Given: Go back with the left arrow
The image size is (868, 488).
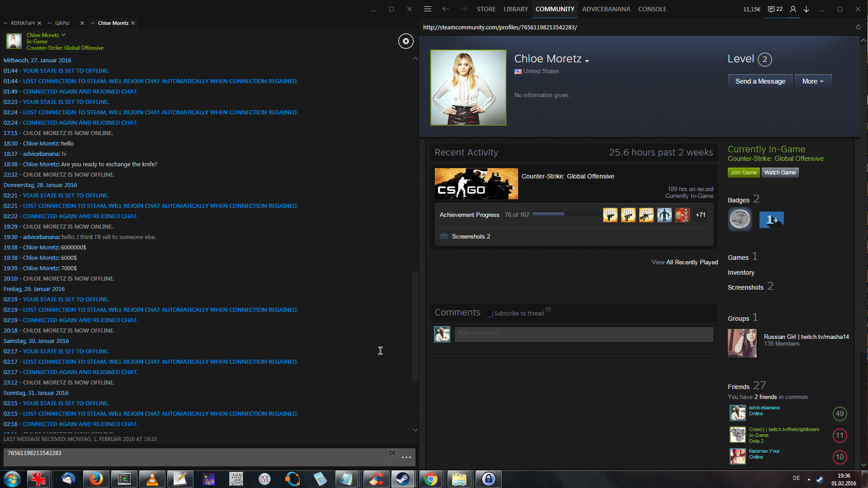Looking at the screenshot, I should [x=446, y=9].
